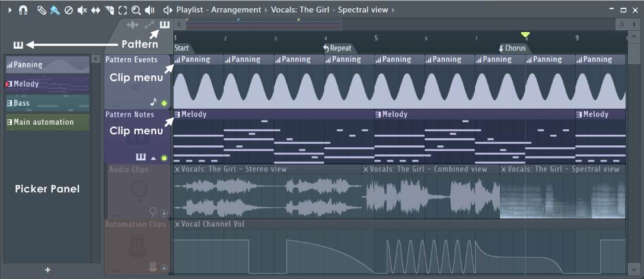Click the Chorus timeline marker
Viewport: 644px width, 279px height.
(514, 48)
